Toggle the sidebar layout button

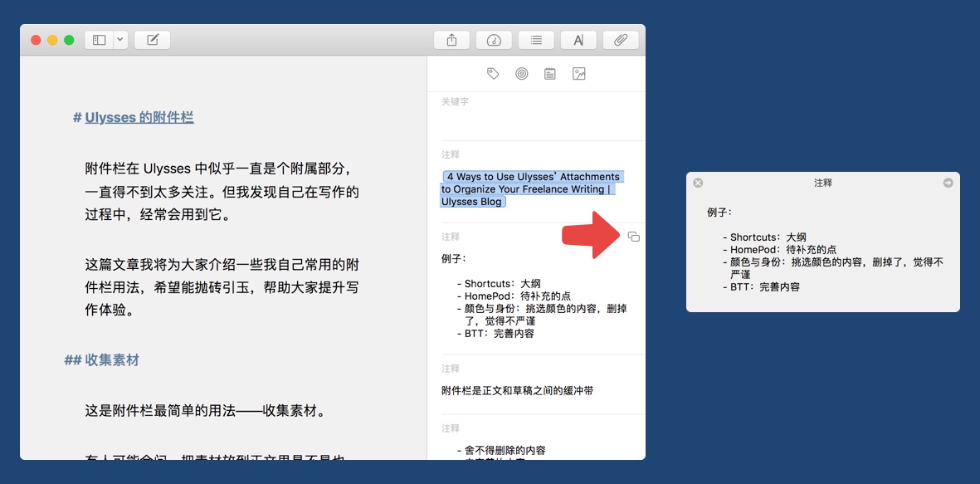tap(99, 40)
